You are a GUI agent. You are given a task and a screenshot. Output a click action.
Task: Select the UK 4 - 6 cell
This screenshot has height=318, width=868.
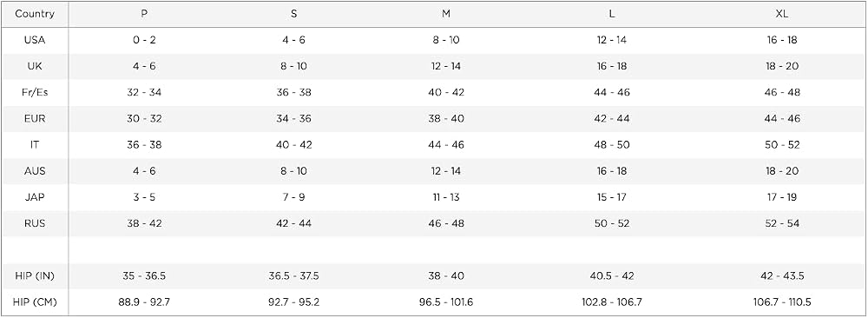(x=144, y=66)
